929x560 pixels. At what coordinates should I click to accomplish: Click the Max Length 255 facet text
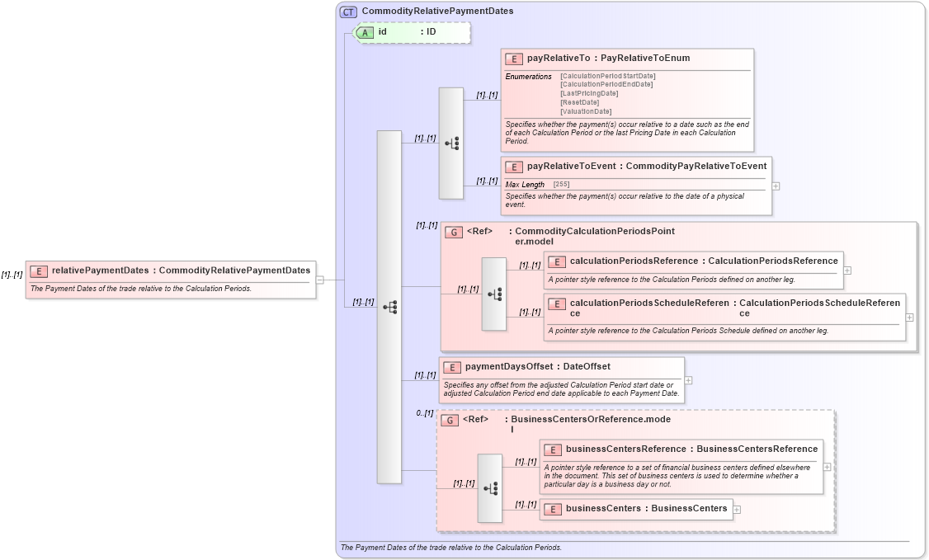(537, 185)
